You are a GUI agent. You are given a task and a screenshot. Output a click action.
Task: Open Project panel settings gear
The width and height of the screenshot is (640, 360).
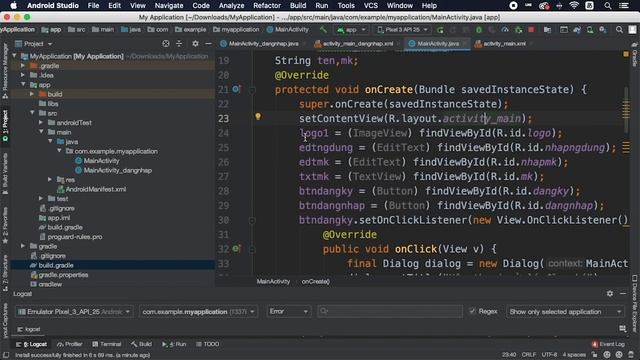[195, 44]
